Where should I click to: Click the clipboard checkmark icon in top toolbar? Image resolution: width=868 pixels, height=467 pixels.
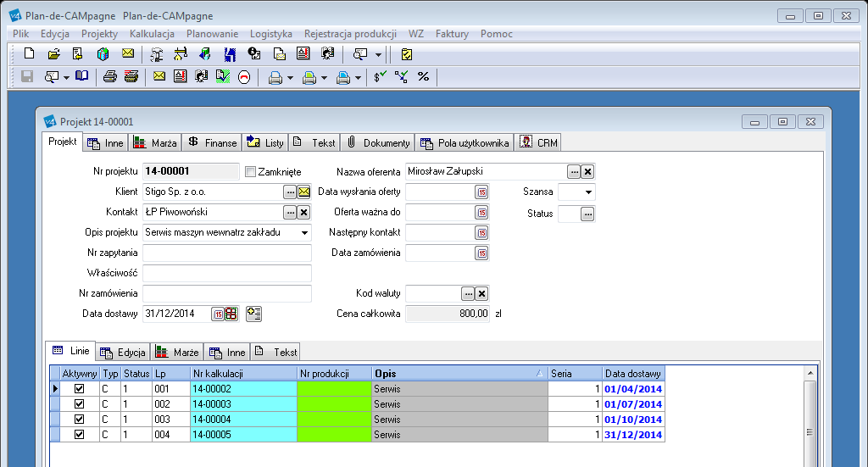coord(407,54)
